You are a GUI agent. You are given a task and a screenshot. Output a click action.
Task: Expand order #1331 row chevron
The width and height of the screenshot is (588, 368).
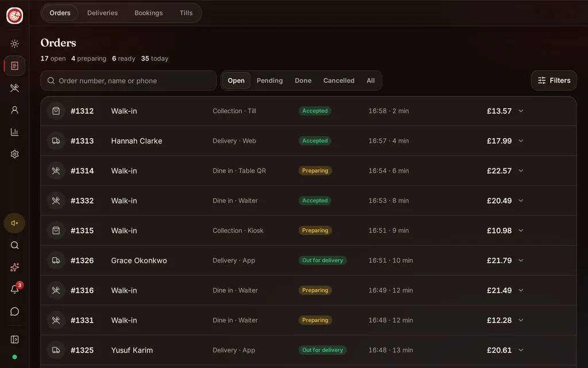[x=521, y=320]
